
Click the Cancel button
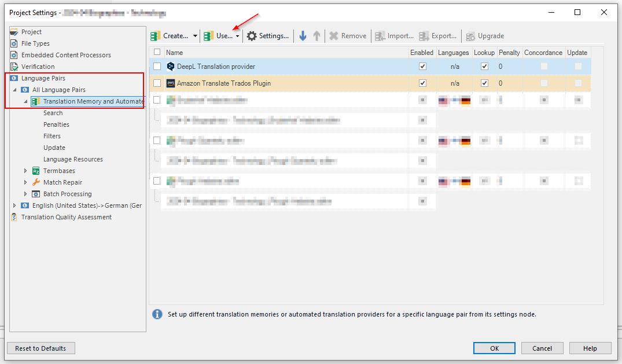click(542, 348)
